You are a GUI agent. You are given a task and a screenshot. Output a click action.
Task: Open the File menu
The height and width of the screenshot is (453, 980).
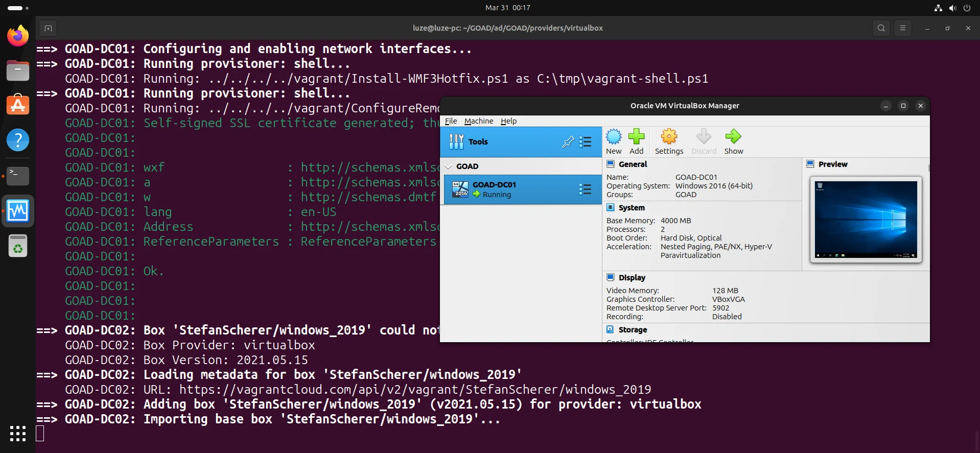tap(451, 121)
